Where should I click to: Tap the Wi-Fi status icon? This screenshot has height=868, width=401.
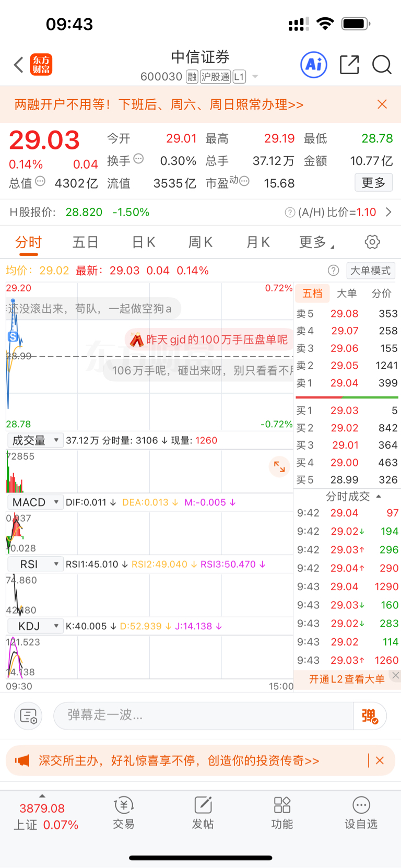pos(325,24)
